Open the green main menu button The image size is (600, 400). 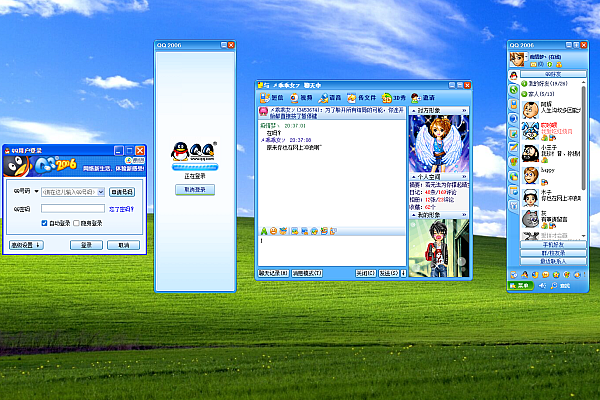click(520, 286)
